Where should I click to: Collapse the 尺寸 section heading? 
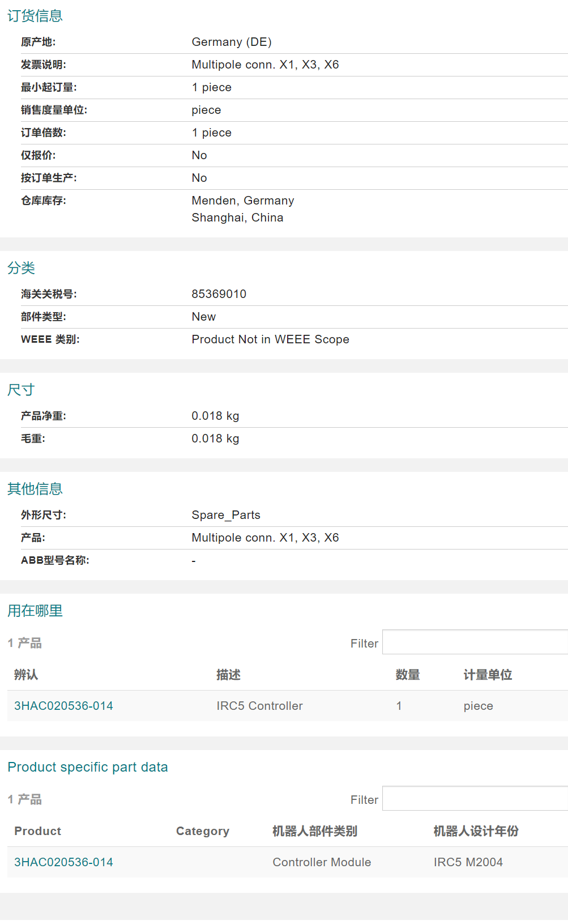[x=22, y=390]
